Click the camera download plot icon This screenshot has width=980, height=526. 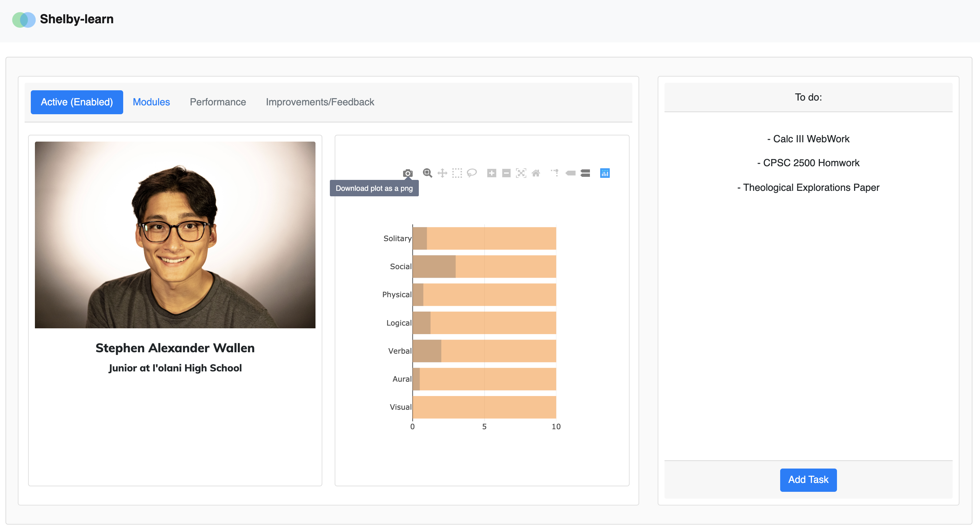(408, 173)
